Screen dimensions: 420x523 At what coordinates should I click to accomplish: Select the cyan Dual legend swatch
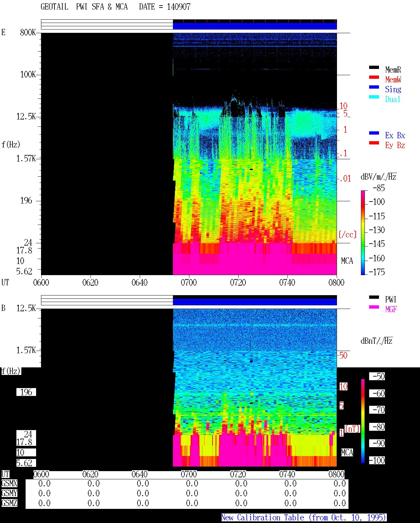point(374,97)
